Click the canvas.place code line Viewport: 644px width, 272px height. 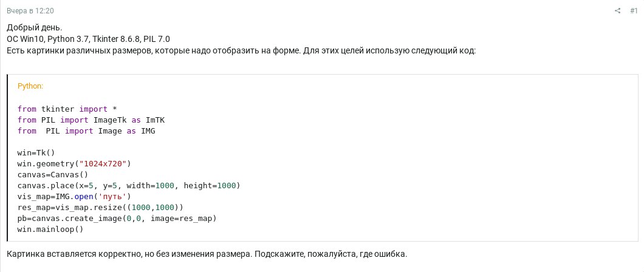tap(129, 185)
